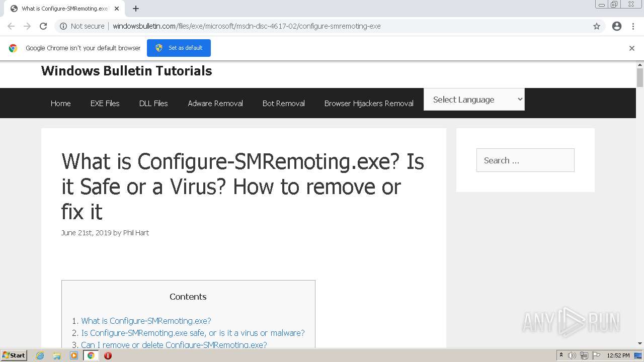Click the taskbar clock showing 12:52 PM
Viewport: 644px width, 362px height.
(618, 355)
